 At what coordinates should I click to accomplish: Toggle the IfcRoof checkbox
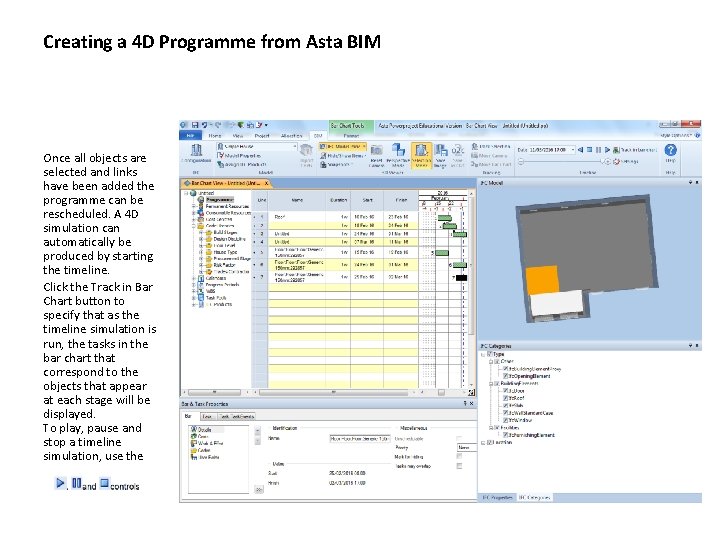click(506, 398)
